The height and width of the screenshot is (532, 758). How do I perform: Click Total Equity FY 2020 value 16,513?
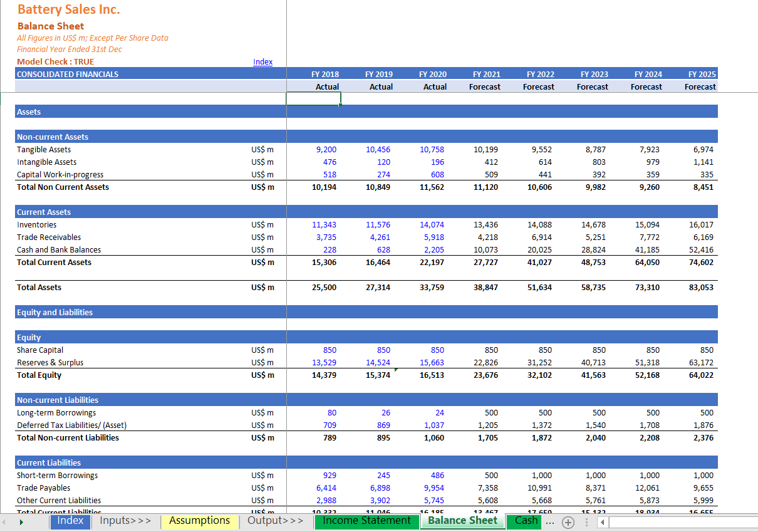point(432,375)
